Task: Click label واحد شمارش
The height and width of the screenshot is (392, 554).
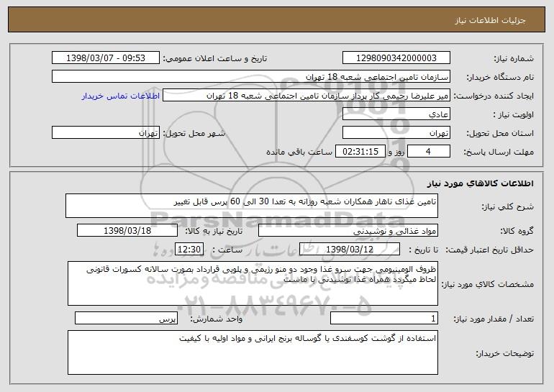Action: click(x=217, y=319)
